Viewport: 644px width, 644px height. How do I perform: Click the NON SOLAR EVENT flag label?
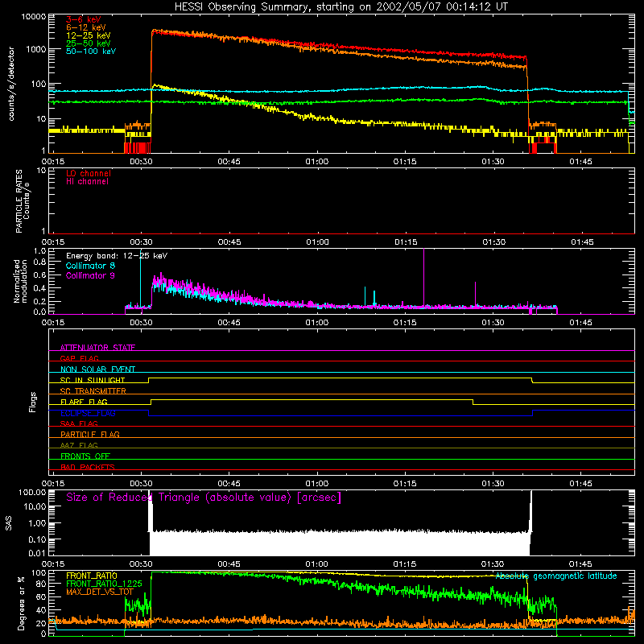(97, 369)
